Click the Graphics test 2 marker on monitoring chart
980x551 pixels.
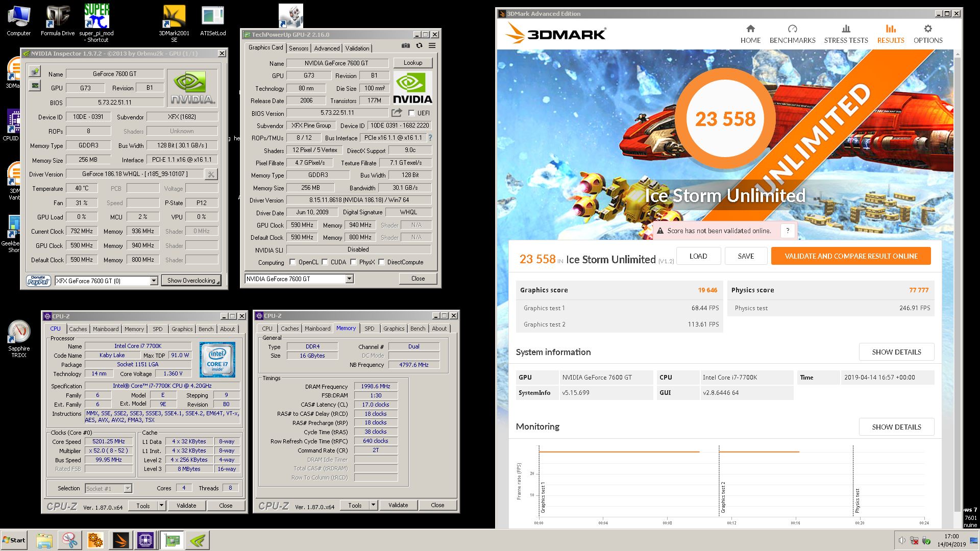(x=722, y=497)
